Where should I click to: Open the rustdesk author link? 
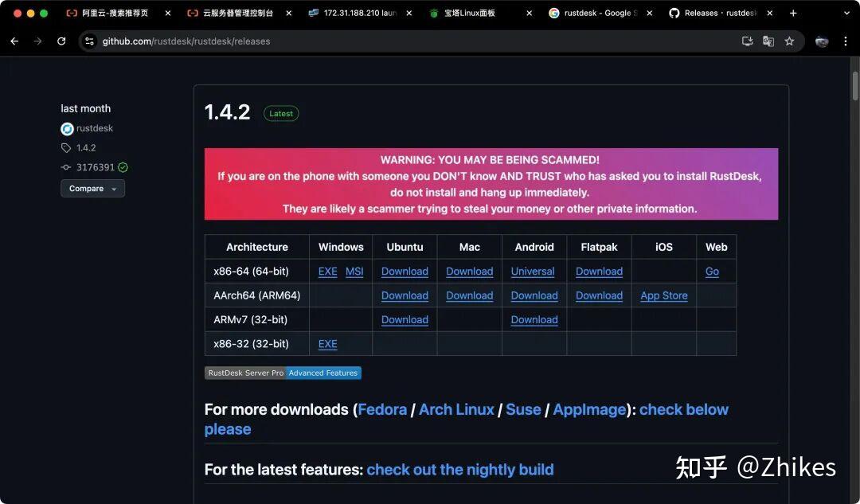click(x=94, y=128)
